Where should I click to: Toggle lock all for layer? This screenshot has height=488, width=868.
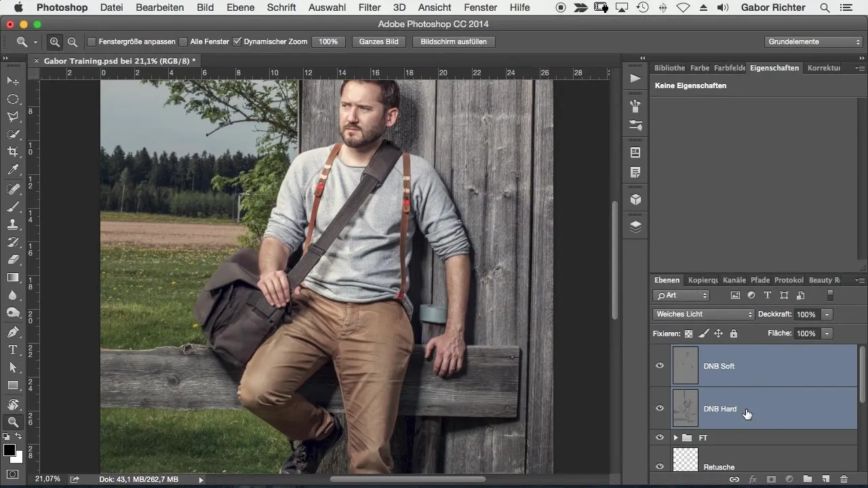coord(733,333)
